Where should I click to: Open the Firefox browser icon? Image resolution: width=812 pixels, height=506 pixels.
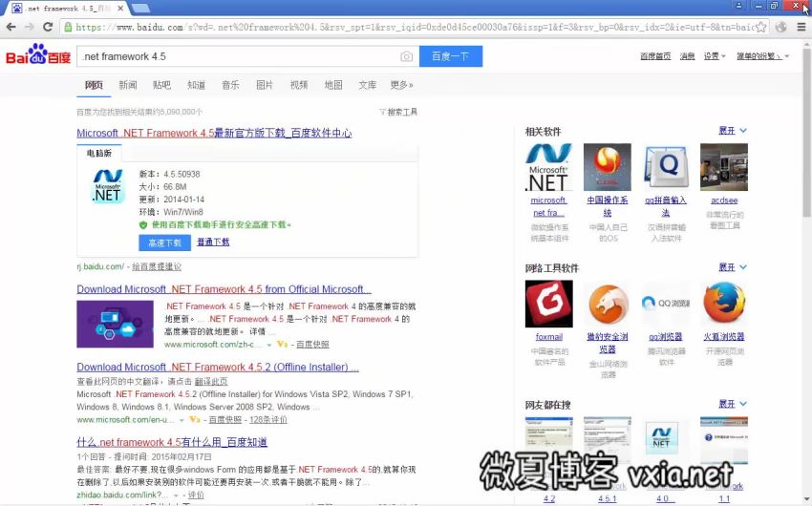coord(724,304)
